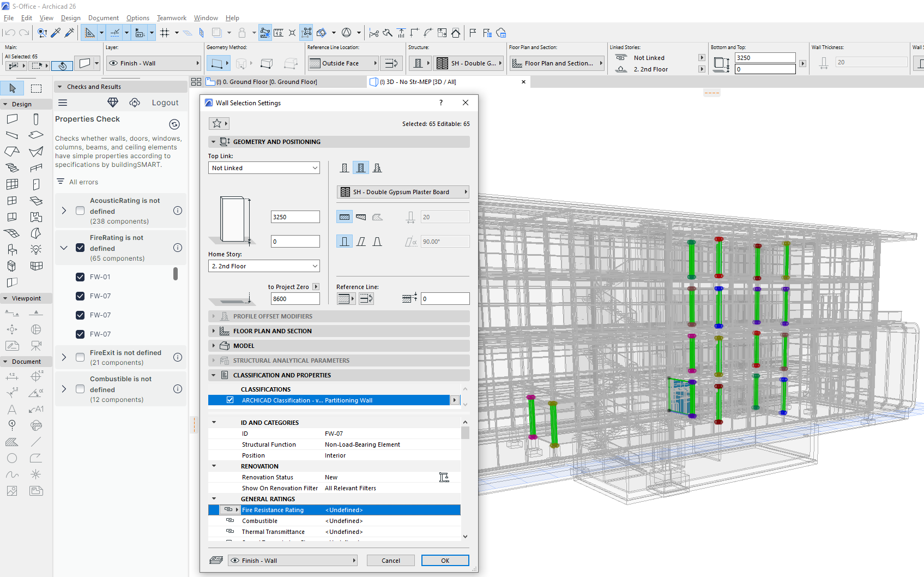Open the Teamwork menu
The width and height of the screenshot is (924, 577).
tap(171, 18)
